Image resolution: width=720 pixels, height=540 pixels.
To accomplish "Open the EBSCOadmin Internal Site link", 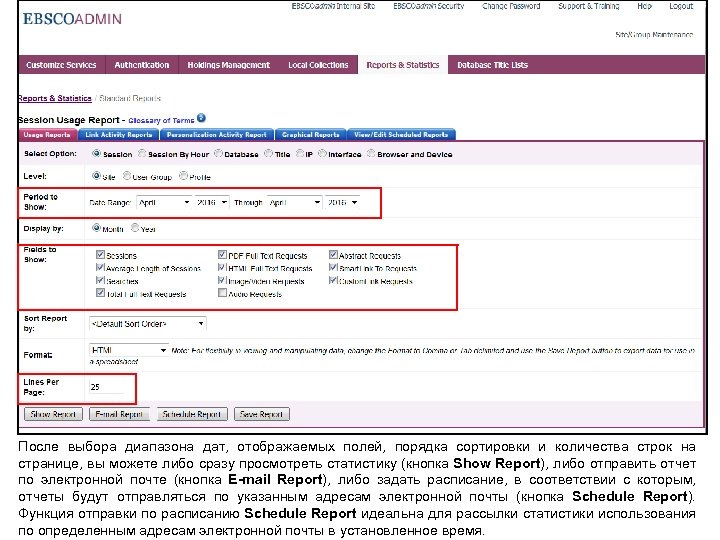I will point(333,6).
